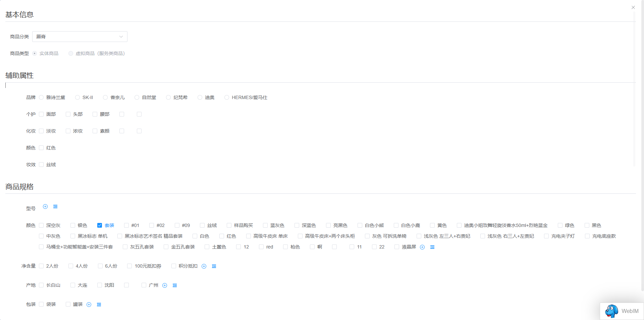Screen dimensions: 644x320
Task: Add a new 包装 option with plus icon
Action: pyautogui.click(x=89, y=305)
